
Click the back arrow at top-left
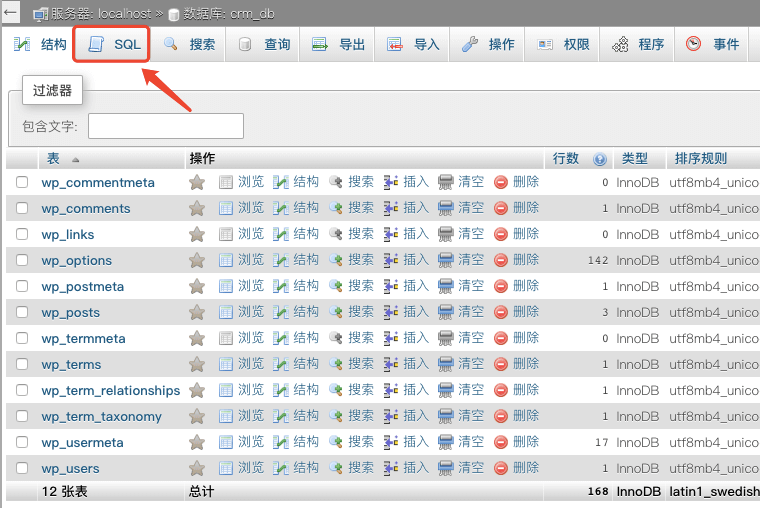(x=11, y=12)
